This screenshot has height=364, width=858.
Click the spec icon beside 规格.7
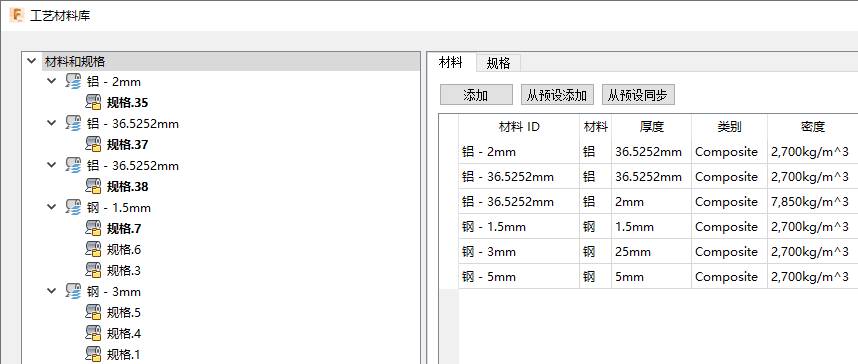pos(94,228)
